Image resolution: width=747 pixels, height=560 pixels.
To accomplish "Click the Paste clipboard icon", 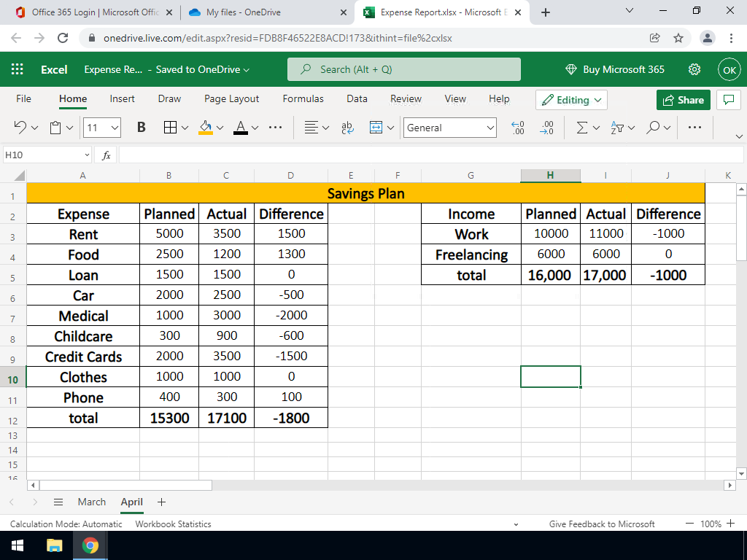I will click(56, 128).
